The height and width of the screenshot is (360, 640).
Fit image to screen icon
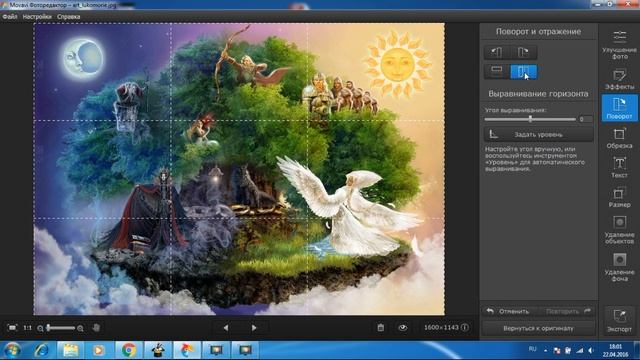(12, 328)
